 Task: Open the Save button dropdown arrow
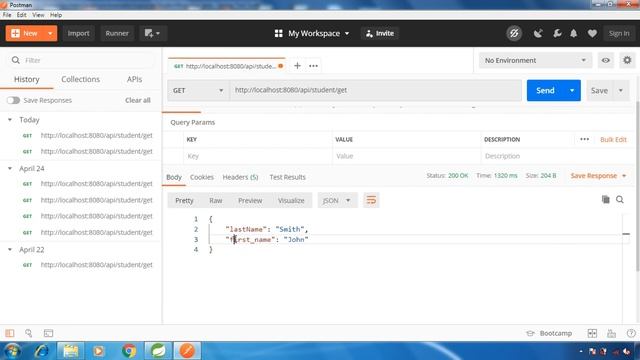pyautogui.click(x=620, y=90)
